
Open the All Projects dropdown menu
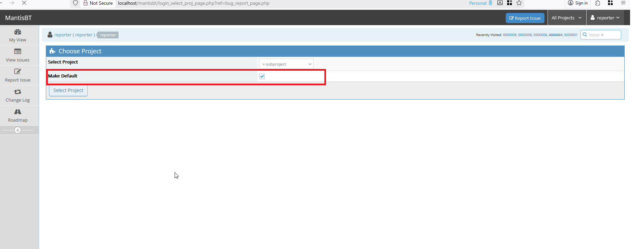[x=566, y=18]
